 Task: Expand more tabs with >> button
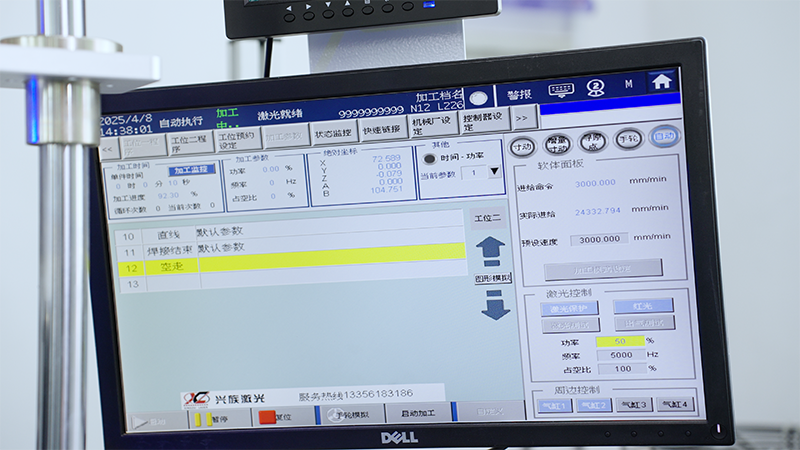point(523,119)
